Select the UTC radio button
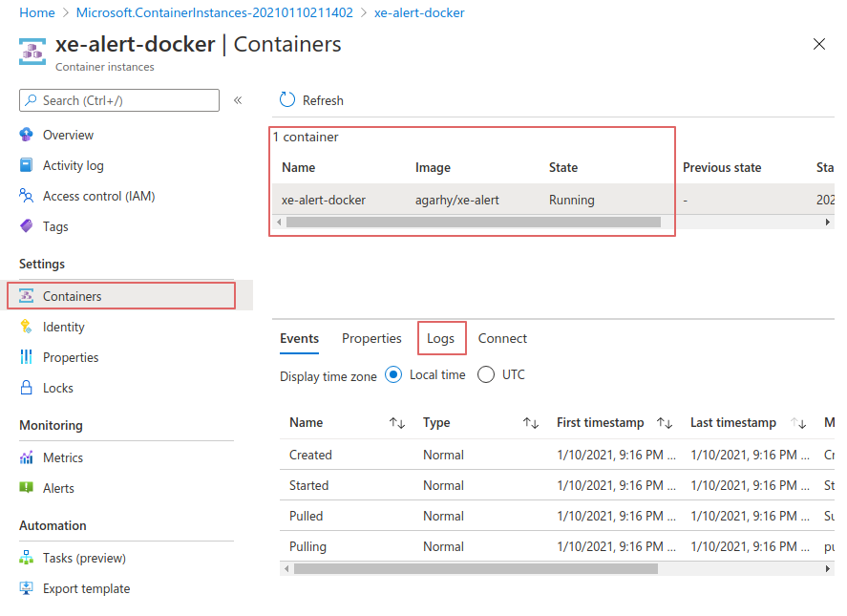847x616 pixels. click(486, 374)
